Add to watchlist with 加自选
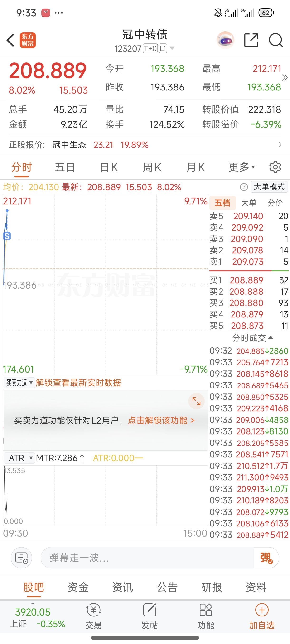290x644 pixels. click(262, 616)
